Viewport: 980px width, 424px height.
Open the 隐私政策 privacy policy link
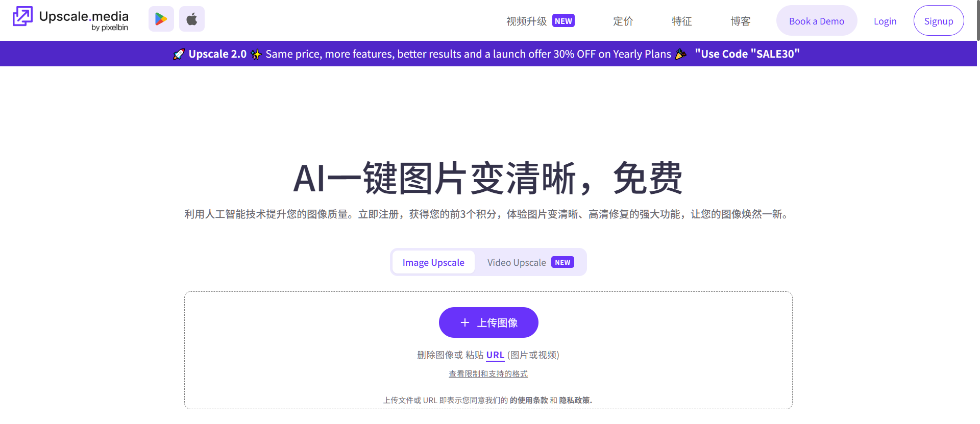click(575, 400)
